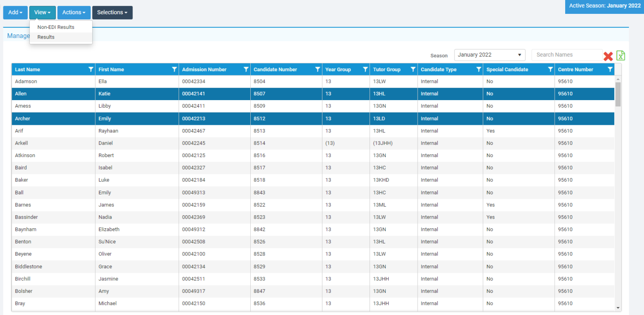Open the Add dropdown menu
The height and width of the screenshot is (315, 644).
[15, 12]
